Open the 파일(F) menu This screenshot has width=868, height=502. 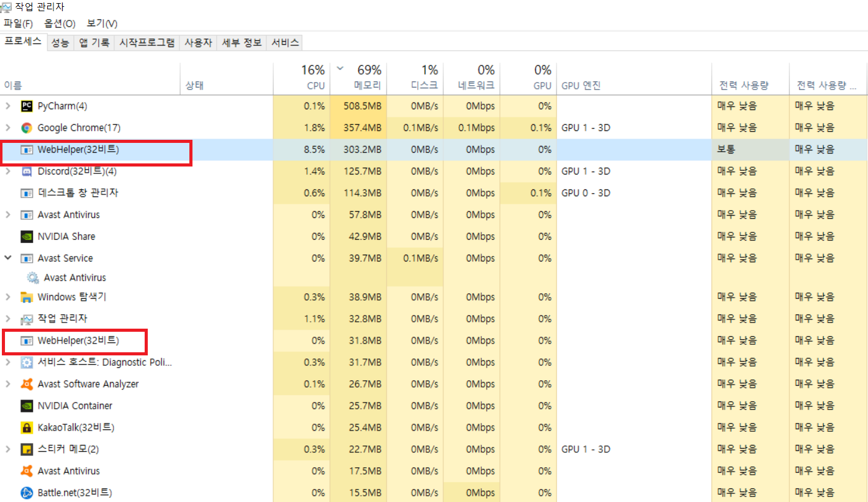18,24
